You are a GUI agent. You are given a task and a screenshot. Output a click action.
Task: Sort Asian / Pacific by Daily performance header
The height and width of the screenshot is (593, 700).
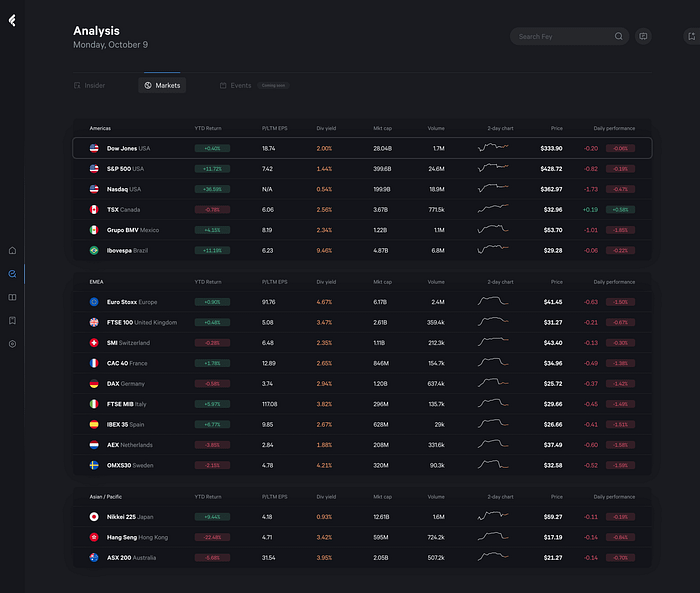[614, 497]
